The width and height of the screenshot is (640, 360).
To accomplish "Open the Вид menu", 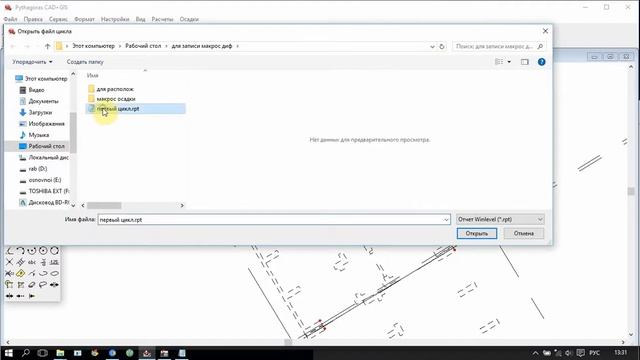I will pyautogui.click(x=140, y=19).
